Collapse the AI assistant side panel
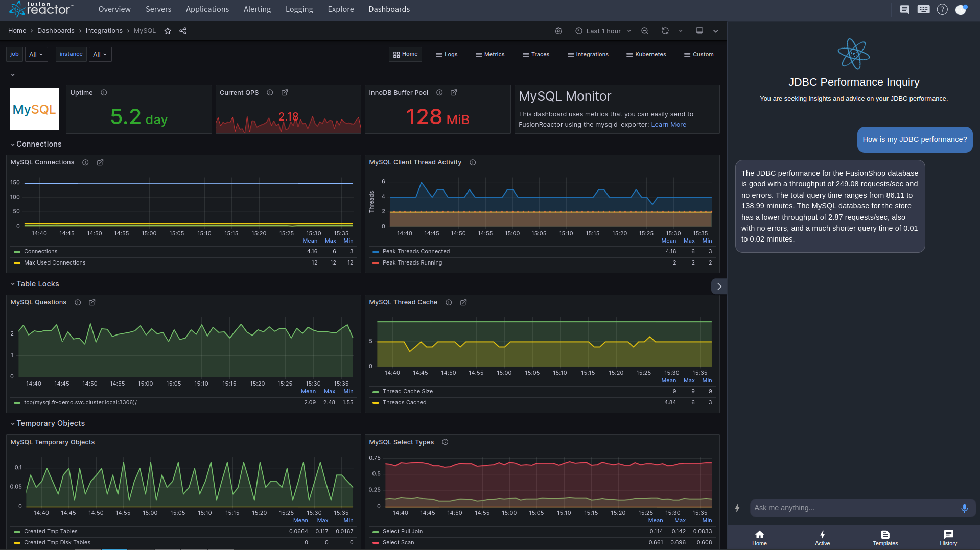Viewport: 980px width, 550px height. (x=719, y=286)
